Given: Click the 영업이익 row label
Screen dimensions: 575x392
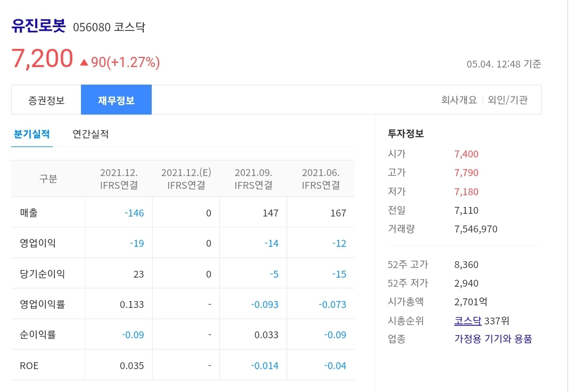Looking at the screenshot, I should pos(38,243).
